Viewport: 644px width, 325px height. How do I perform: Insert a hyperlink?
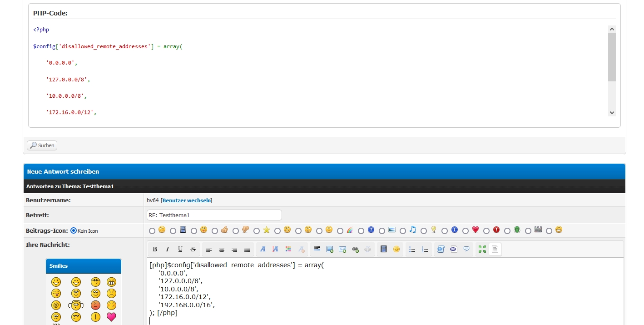coord(355,249)
